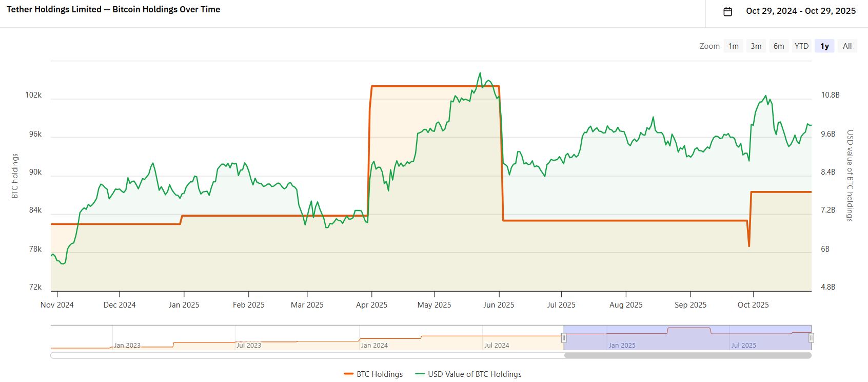868x382 pixels.
Task: Select the All zoom range
Action: [x=847, y=46]
